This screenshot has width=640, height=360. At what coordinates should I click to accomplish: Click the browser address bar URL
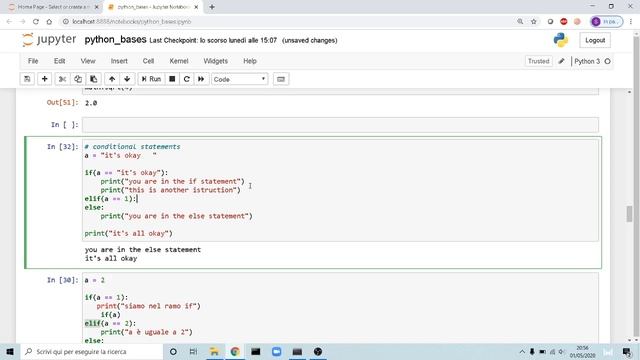click(x=131, y=22)
